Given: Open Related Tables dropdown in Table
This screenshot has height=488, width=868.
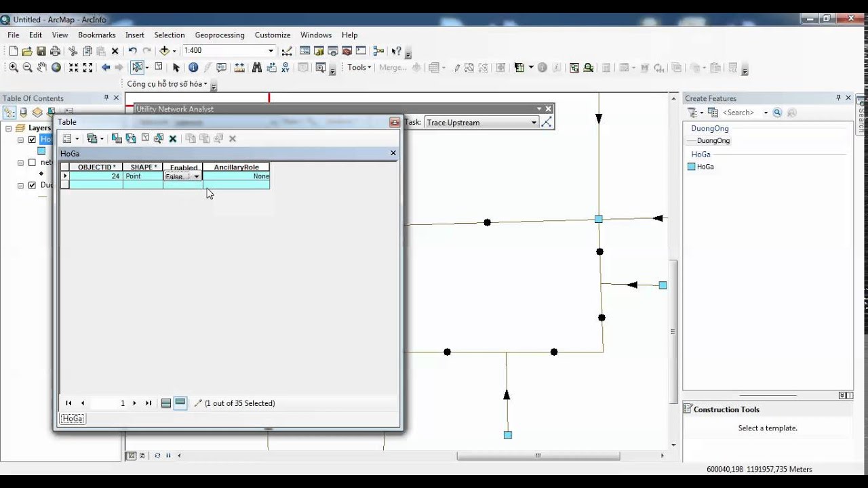Looking at the screenshot, I should tap(95, 138).
